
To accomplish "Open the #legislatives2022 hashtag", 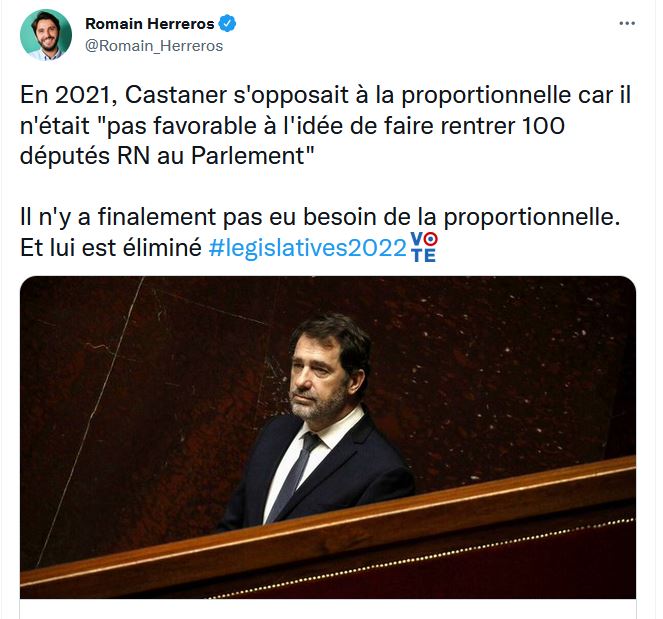I will [x=307, y=248].
